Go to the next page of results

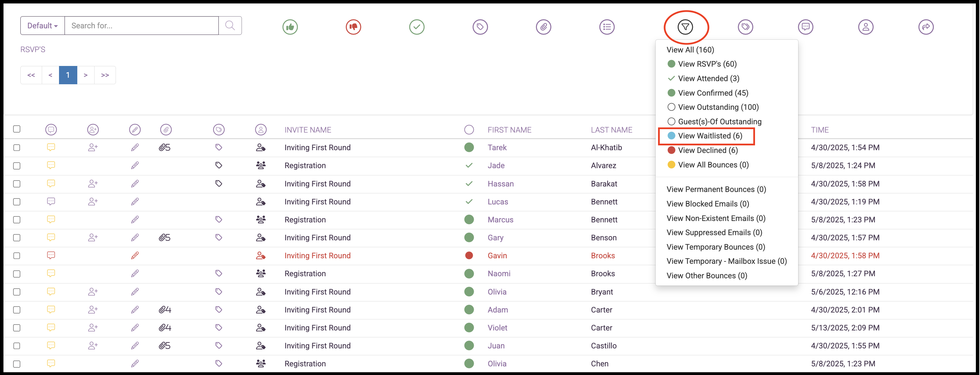86,75
